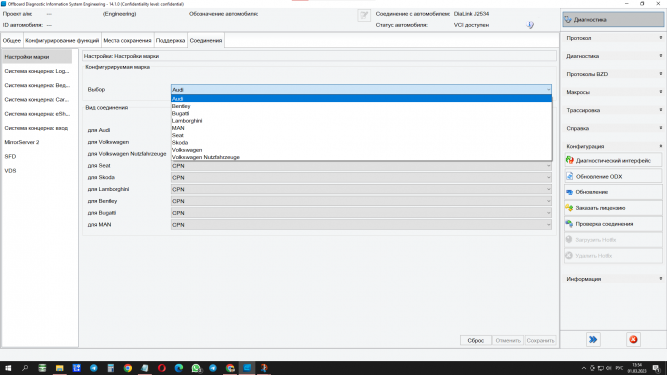The image size is (667, 375).
Task: Select Настройки марки in sidebar
Action: pyautogui.click(x=37, y=57)
